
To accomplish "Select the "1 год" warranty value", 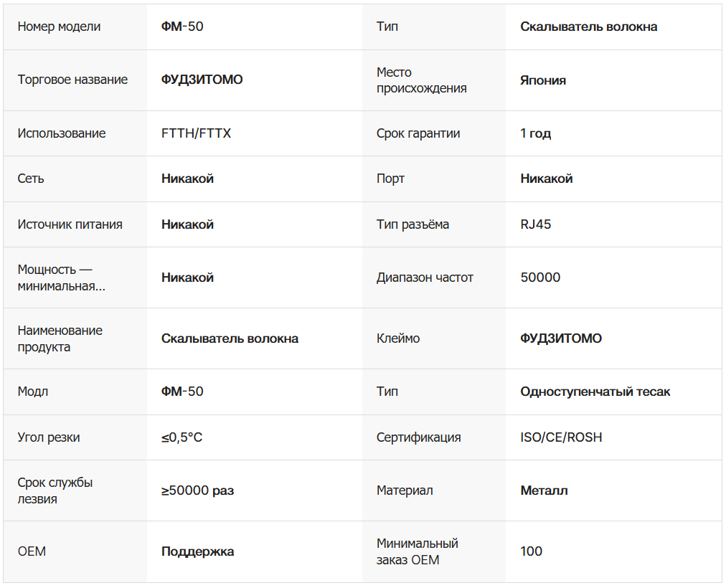I will [535, 133].
